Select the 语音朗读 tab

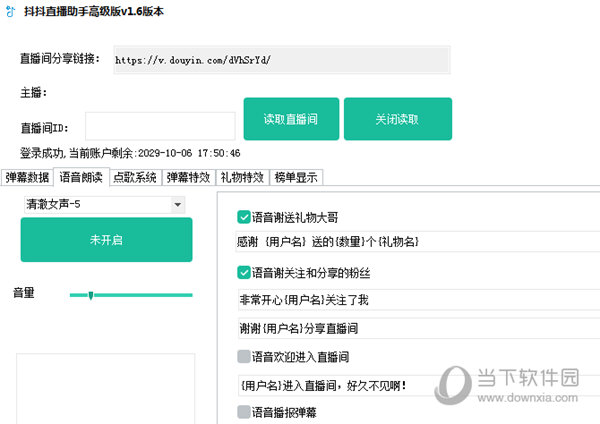pos(81,178)
